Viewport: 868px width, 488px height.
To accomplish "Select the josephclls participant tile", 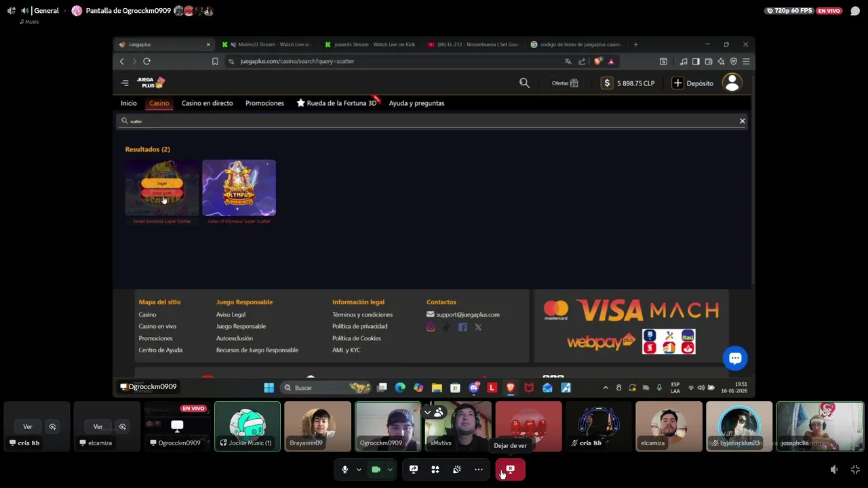I will pyautogui.click(x=820, y=426).
